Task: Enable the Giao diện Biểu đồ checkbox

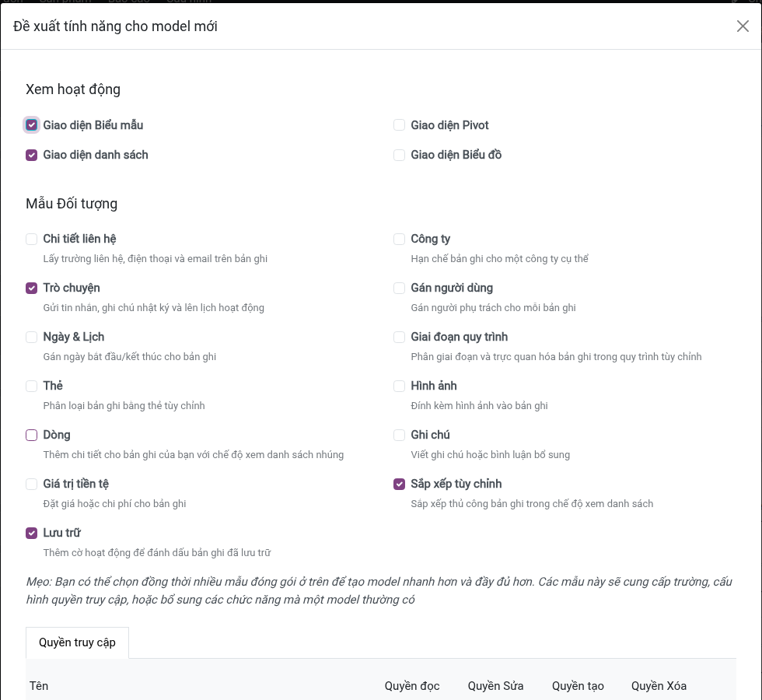Action: pyautogui.click(x=399, y=155)
